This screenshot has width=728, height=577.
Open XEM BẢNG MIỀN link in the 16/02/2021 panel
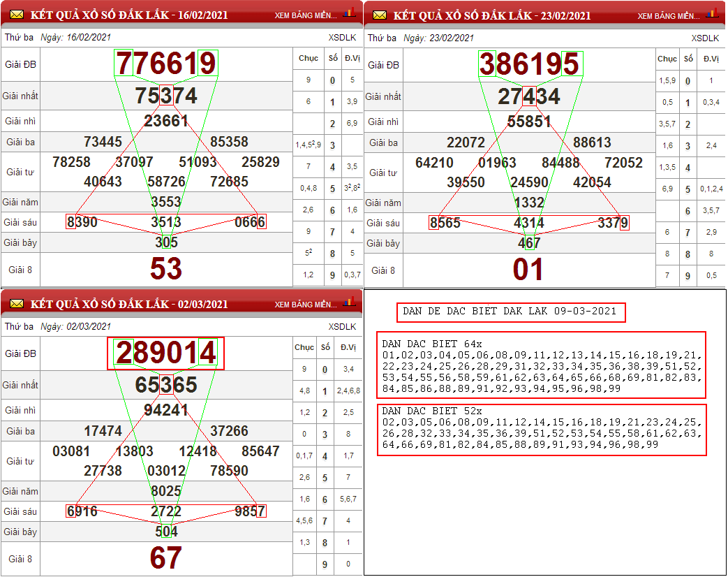(x=306, y=16)
